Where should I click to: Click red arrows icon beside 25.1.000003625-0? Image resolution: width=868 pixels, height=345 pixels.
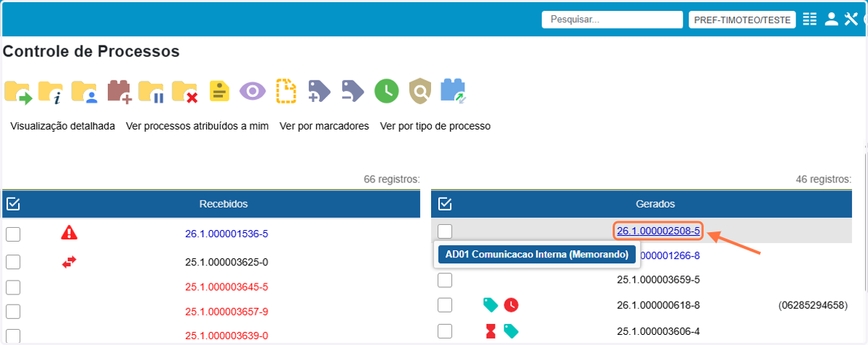coord(69,262)
